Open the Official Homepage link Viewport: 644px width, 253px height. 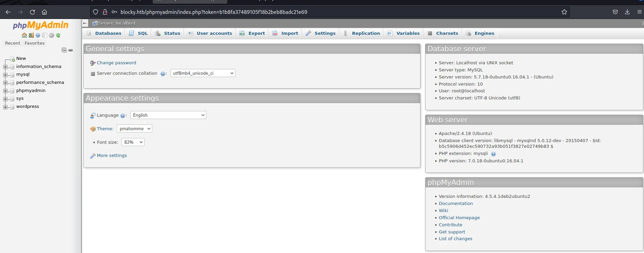pyautogui.click(x=459, y=218)
